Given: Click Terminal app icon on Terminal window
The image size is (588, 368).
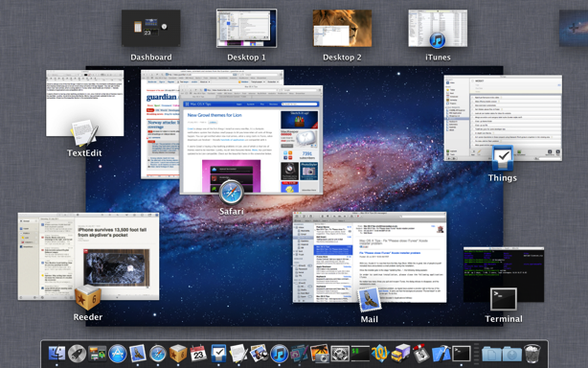Looking at the screenshot, I should point(504,299).
